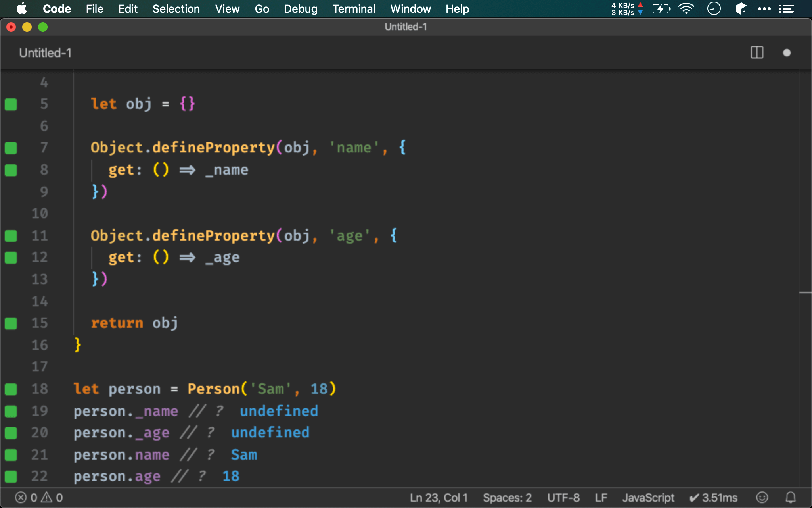Click the smiley feedback icon
Image resolution: width=812 pixels, height=508 pixels.
762,497
